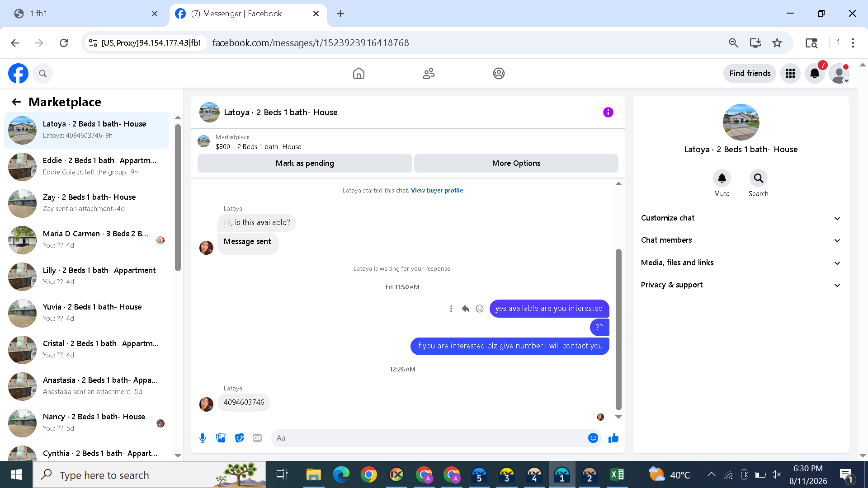Expand Customize chat section

click(x=741, y=218)
